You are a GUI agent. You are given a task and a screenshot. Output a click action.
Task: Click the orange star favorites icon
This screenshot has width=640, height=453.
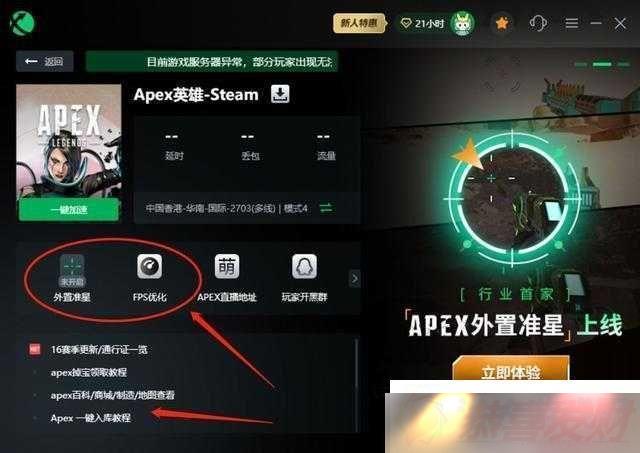click(x=502, y=23)
